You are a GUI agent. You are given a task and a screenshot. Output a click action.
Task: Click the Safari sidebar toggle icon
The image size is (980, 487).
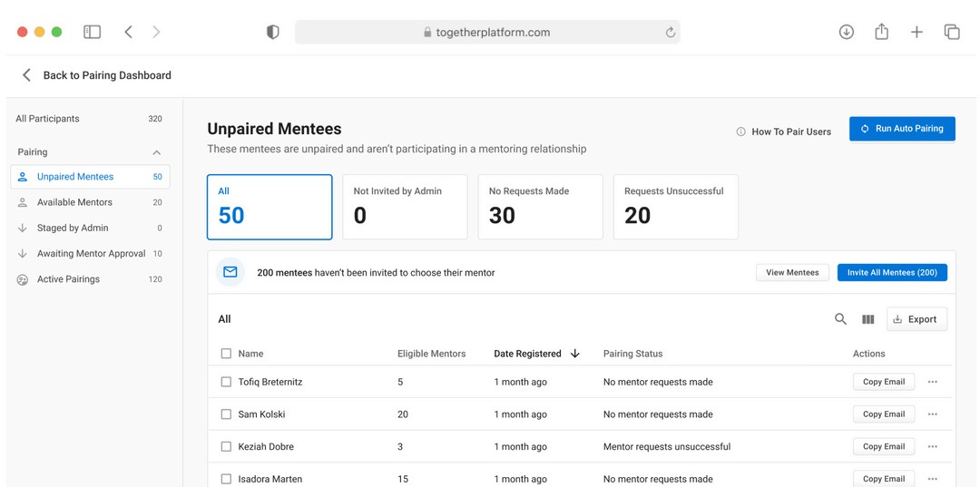[92, 32]
